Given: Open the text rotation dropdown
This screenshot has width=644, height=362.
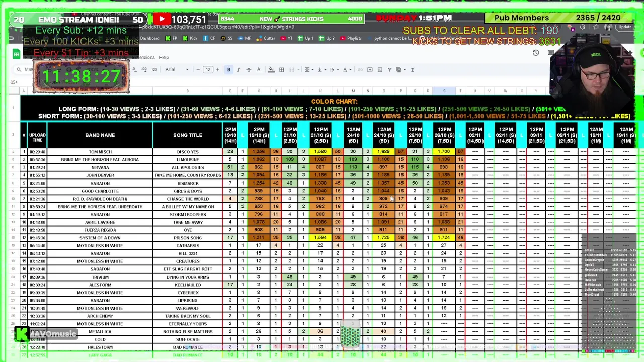Looking at the screenshot, I should click(x=346, y=70).
